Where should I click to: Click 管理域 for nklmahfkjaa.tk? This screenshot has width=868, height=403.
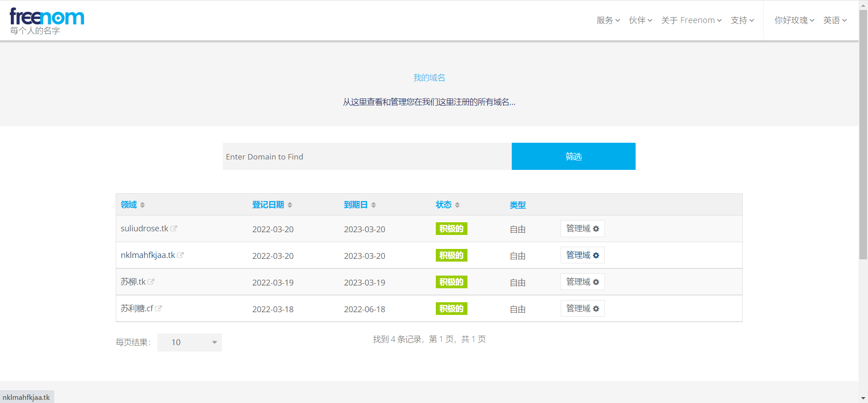point(582,255)
